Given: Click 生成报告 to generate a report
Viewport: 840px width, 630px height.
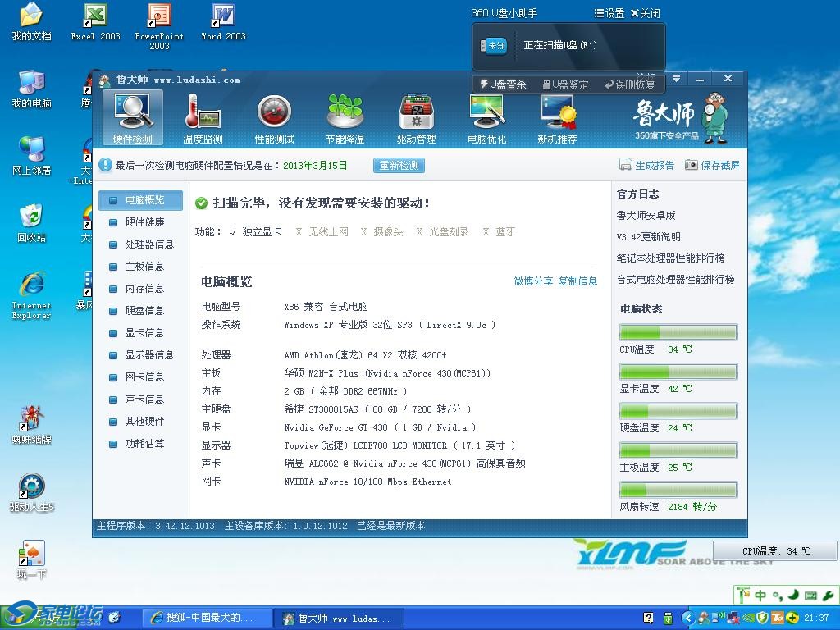Looking at the screenshot, I should [x=646, y=165].
